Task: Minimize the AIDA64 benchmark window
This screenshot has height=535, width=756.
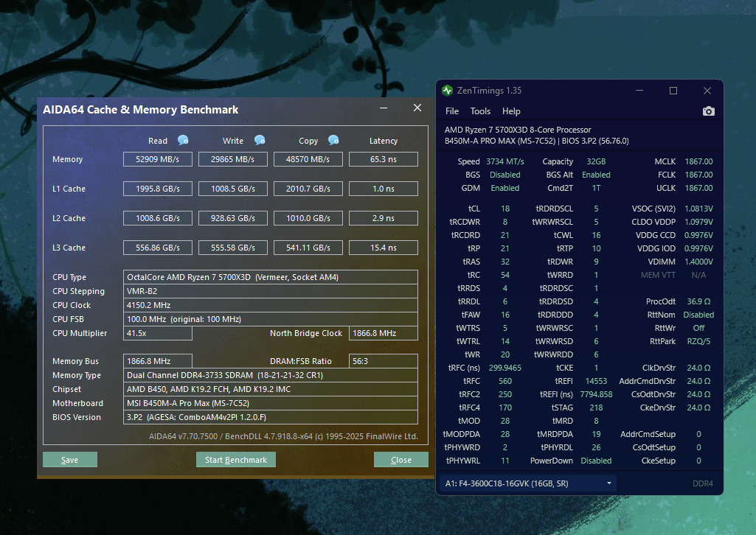Action: click(384, 108)
